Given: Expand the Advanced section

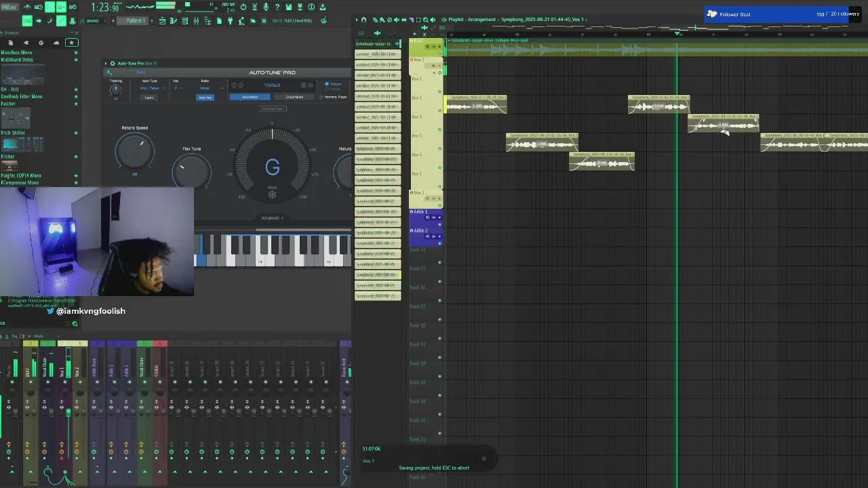Looking at the screenshot, I should point(272,218).
